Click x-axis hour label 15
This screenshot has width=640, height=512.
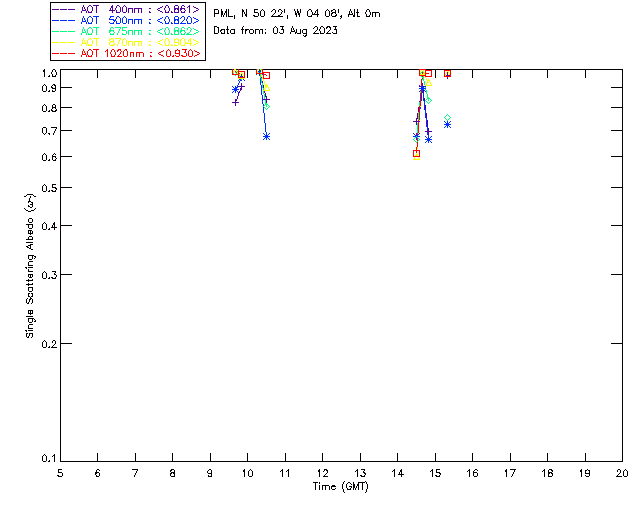[435, 473]
